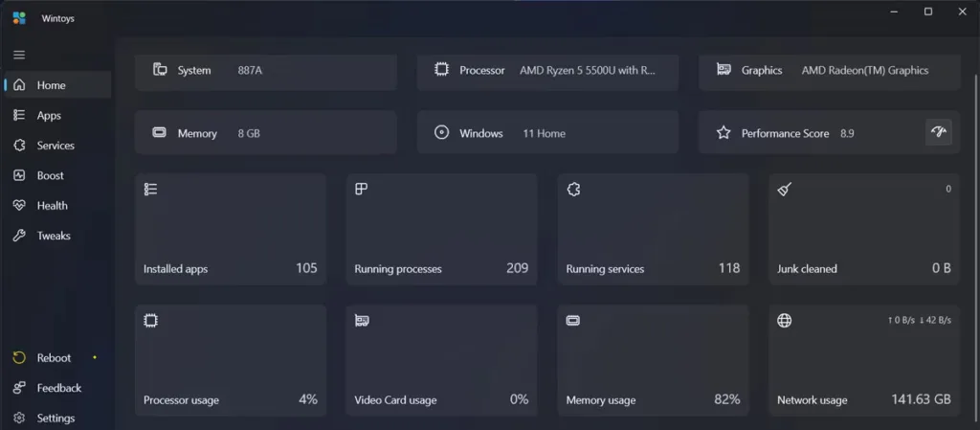Open the Settings page

coord(57,419)
